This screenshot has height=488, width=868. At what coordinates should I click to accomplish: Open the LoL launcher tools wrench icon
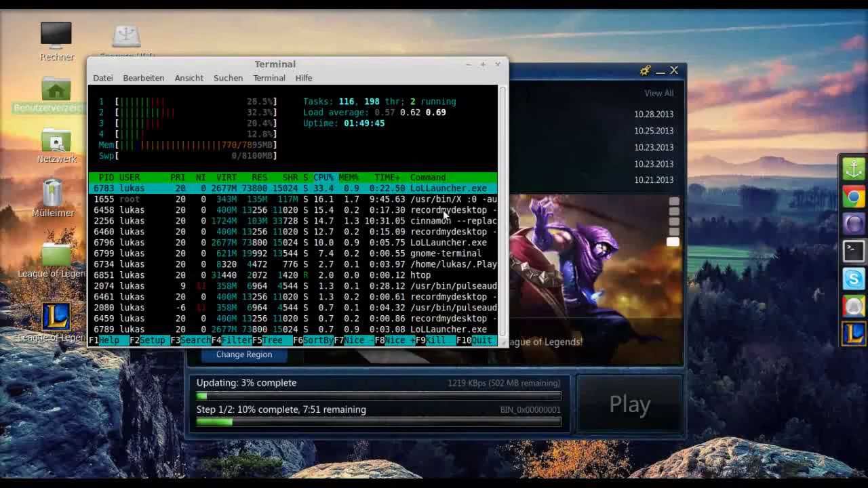(645, 70)
